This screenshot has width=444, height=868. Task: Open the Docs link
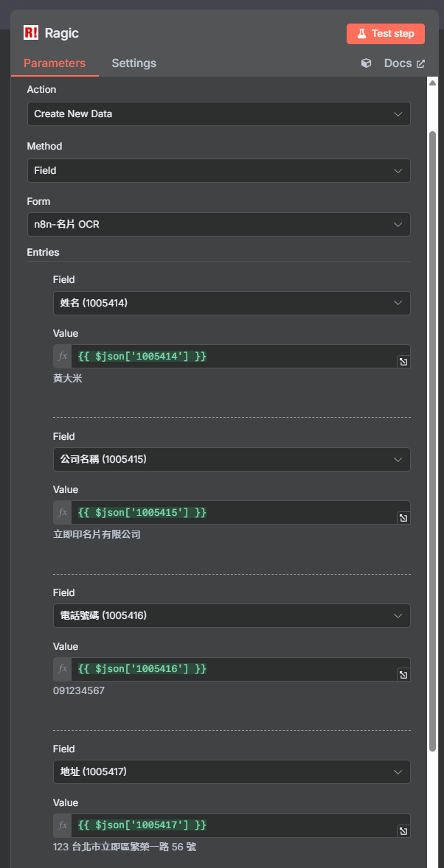click(404, 63)
